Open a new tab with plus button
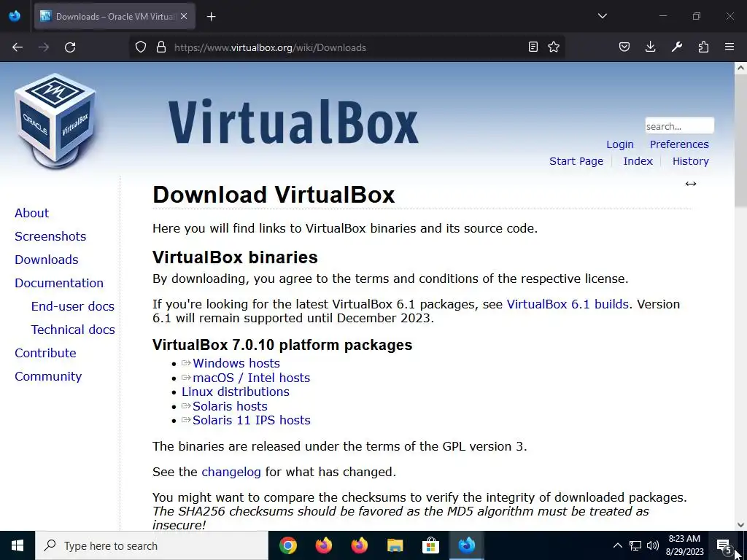The image size is (747, 560). click(x=212, y=17)
